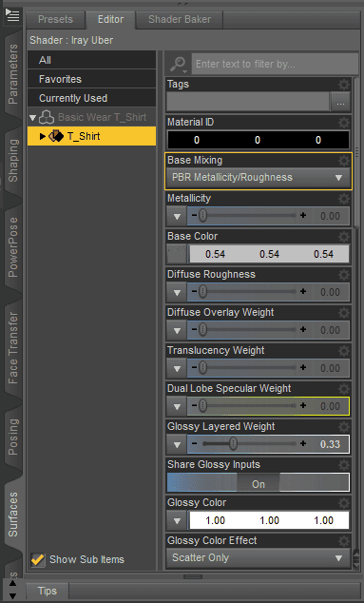
Task: Open gear settings for Metallicity
Action: click(x=344, y=199)
